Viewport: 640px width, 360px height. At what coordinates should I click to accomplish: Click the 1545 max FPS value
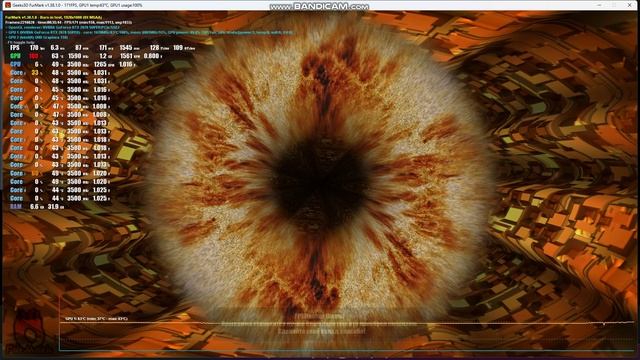pyautogui.click(x=126, y=48)
